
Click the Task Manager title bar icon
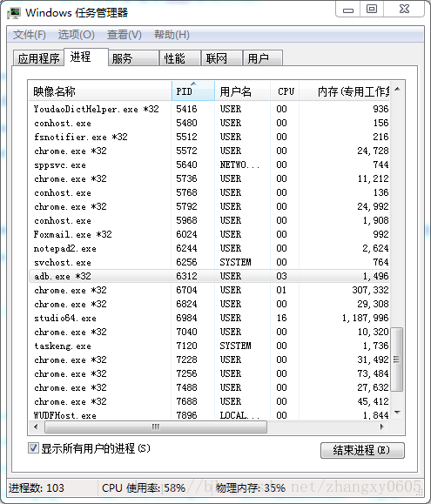14,13
